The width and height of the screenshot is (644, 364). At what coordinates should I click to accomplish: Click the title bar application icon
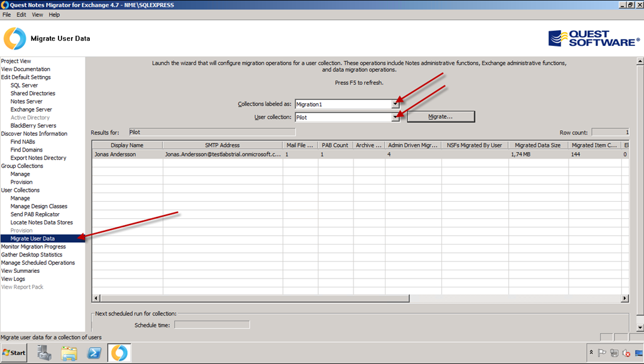coord(4,5)
